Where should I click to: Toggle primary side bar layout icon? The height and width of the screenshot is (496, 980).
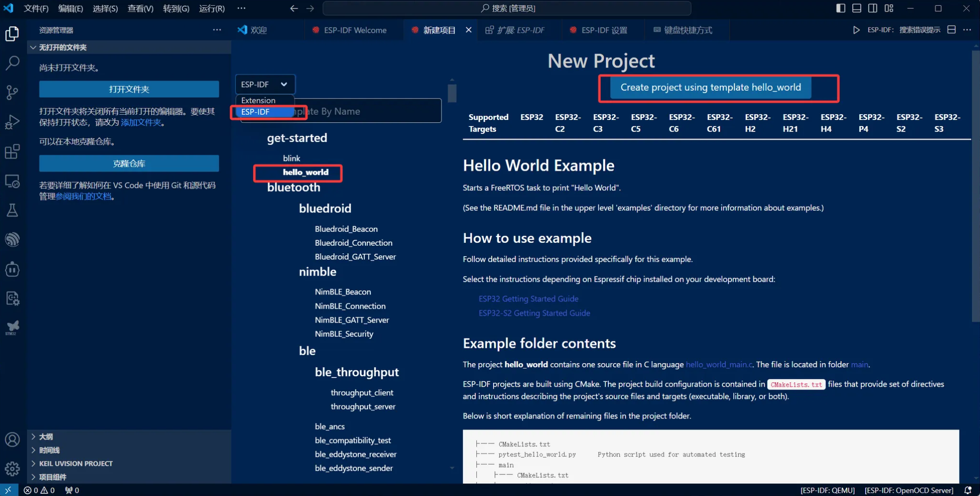pos(840,8)
